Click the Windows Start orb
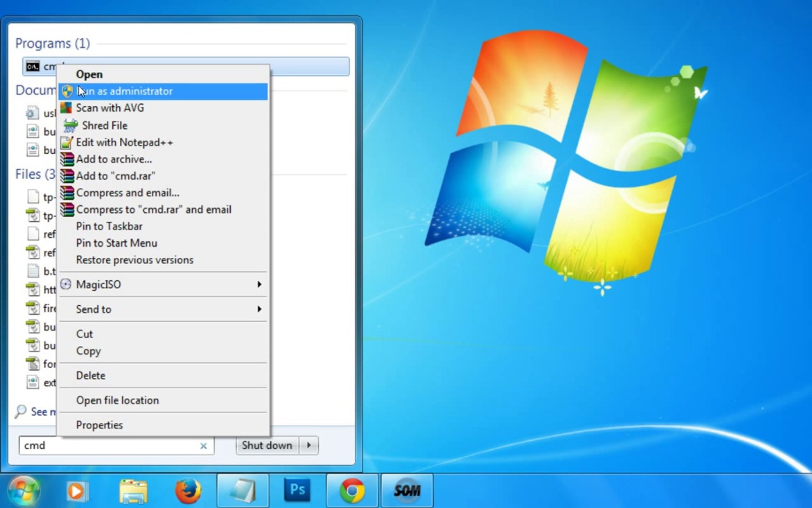 pos(23,491)
